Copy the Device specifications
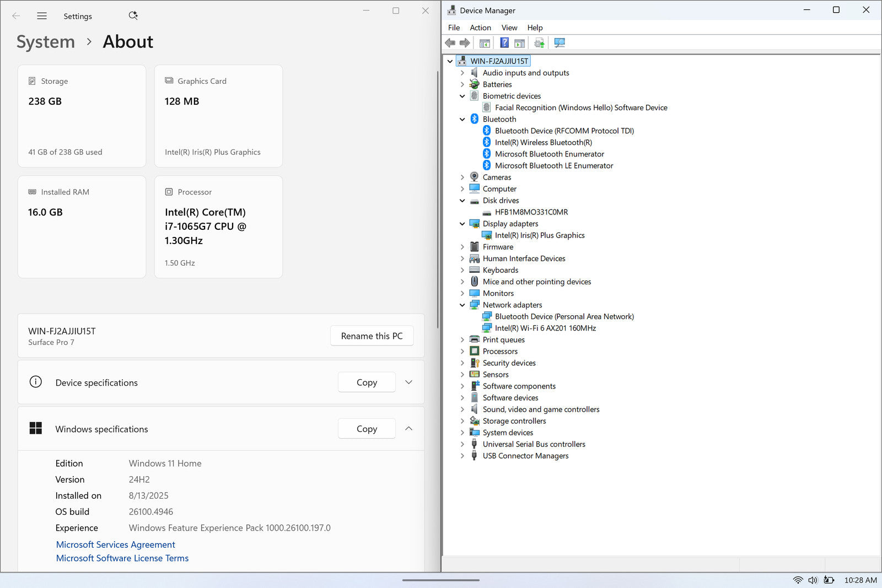The width and height of the screenshot is (882, 588). click(x=367, y=382)
